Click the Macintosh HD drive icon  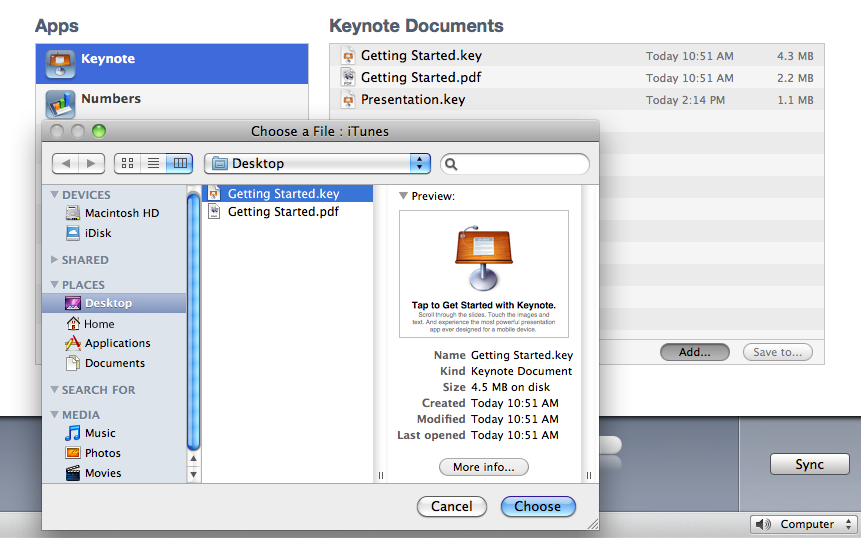point(73,213)
